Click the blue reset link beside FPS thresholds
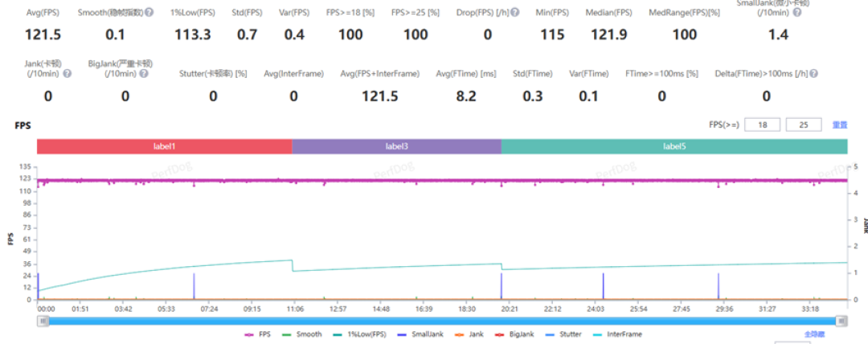This screenshot has height=344, width=868. [x=839, y=125]
